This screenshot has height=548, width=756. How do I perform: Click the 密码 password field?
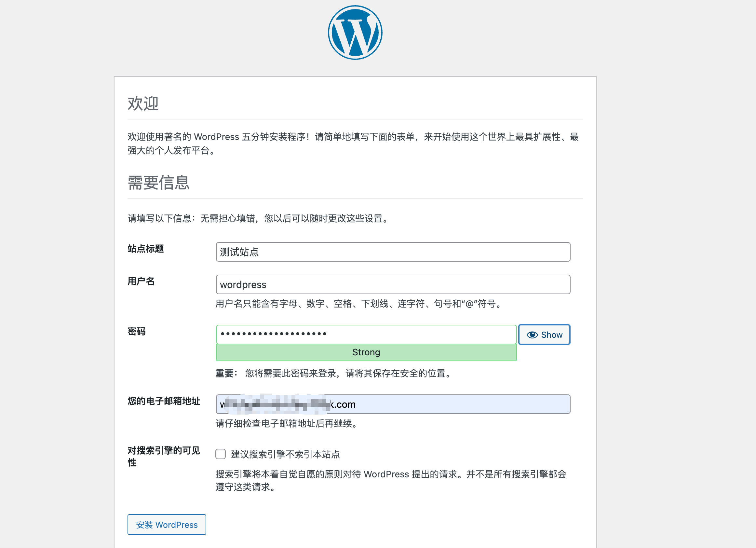point(366,334)
